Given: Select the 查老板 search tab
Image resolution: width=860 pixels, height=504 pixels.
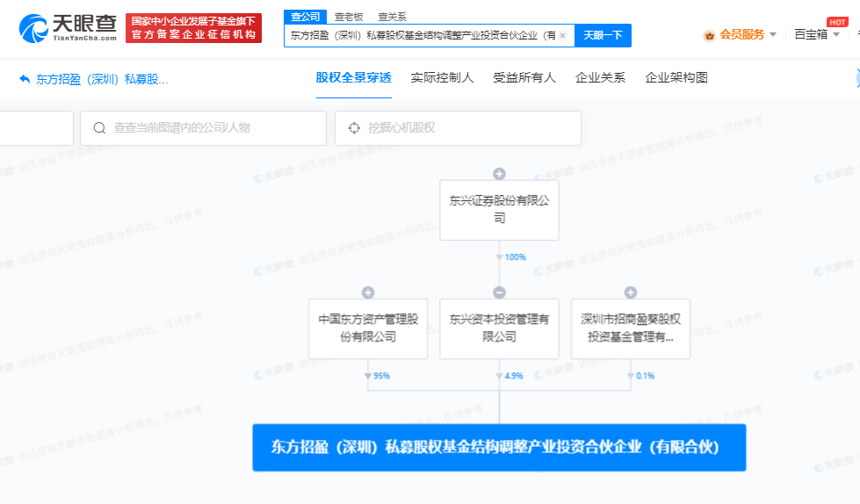Looking at the screenshot, I should pos(349,17).
